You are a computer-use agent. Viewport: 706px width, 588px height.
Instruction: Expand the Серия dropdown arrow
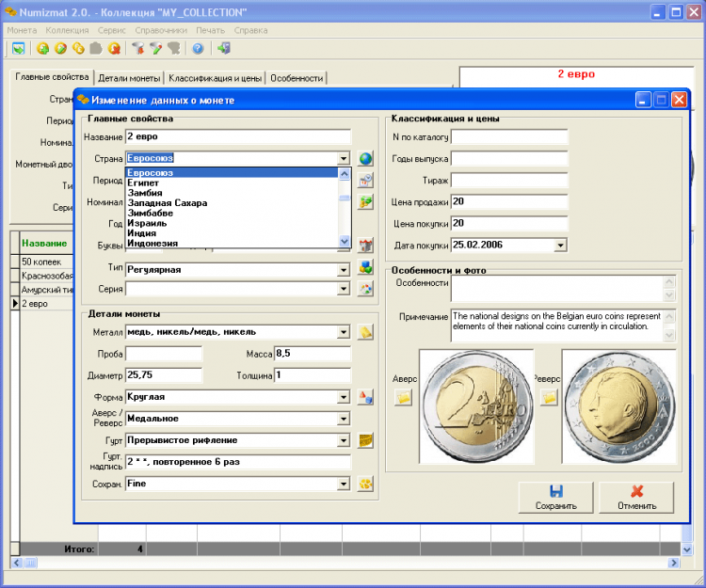(344, 289)
